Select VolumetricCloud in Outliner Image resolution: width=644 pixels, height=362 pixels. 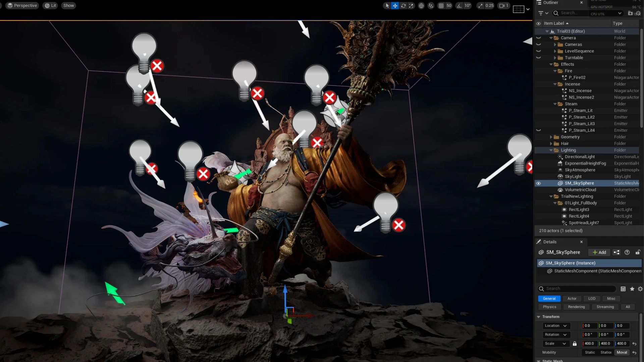587,190
